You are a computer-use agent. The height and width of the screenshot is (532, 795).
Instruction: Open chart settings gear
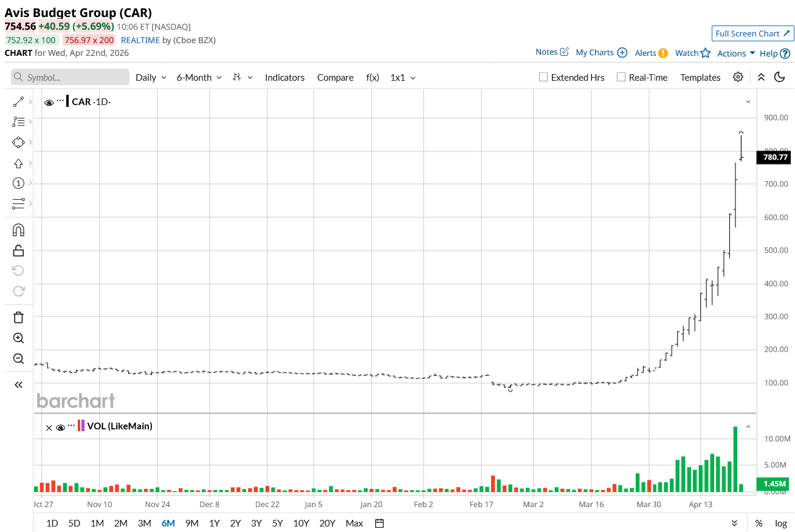pyautogui.click(x=738, y=77)
